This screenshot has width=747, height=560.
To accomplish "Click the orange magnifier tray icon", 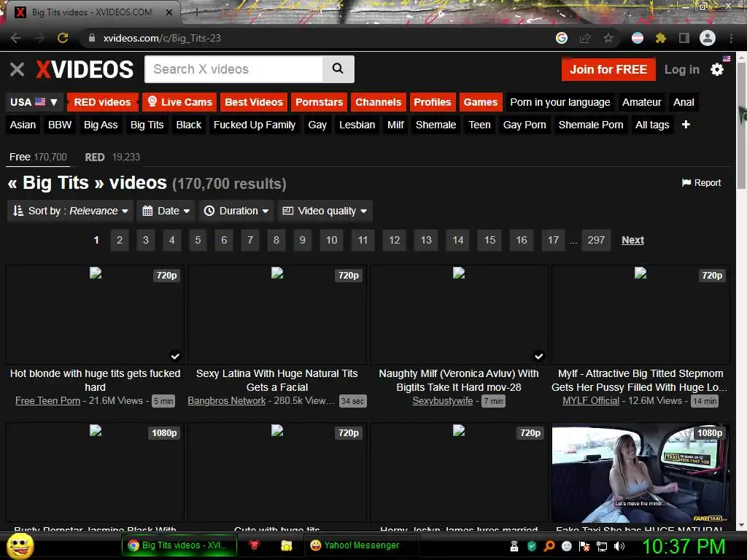I will [x=549, y=546].
